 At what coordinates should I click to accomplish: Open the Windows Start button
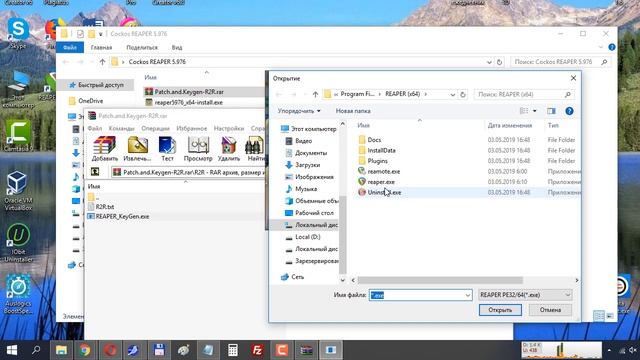click(x=12, y=350)
